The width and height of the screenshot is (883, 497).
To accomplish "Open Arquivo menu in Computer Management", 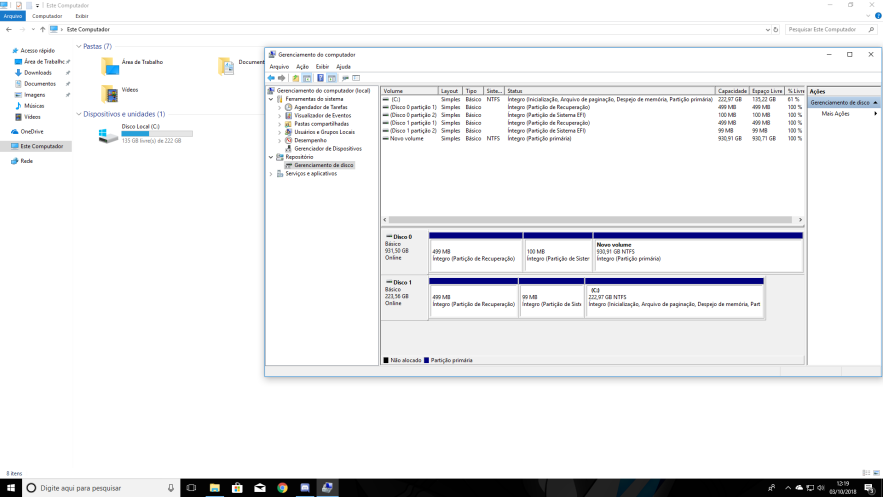I will (279, 66).
